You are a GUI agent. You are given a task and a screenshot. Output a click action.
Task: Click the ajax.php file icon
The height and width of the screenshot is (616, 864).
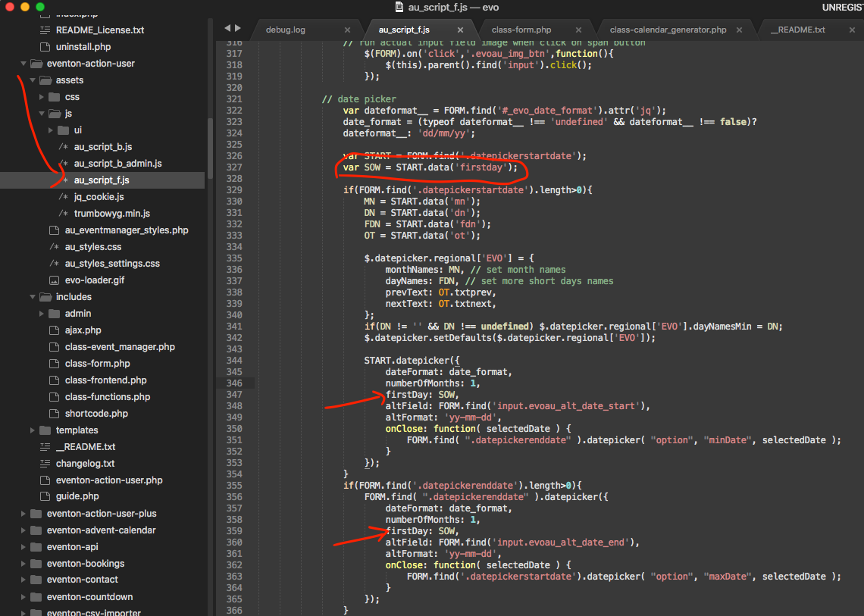pos(54,330)
